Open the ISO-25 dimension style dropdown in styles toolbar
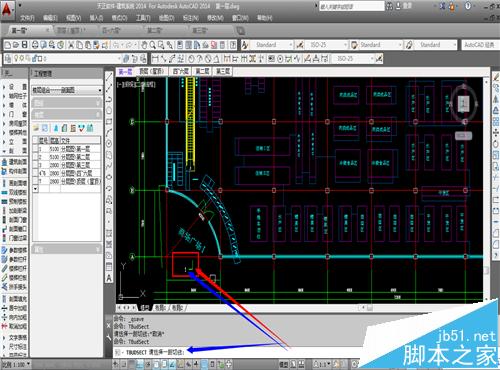Viewport: 500px width, 370px height. (x=326, y=45)
